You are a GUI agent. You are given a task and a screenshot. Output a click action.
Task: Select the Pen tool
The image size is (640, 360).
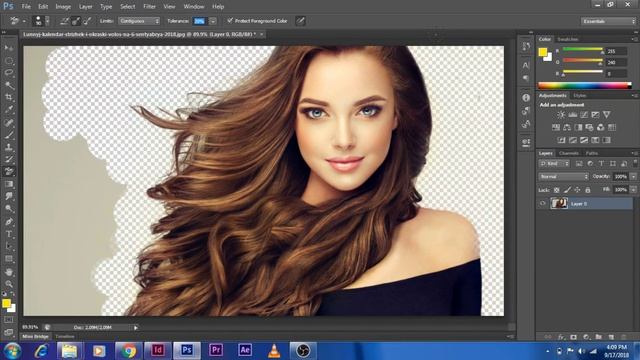[9, 222]
